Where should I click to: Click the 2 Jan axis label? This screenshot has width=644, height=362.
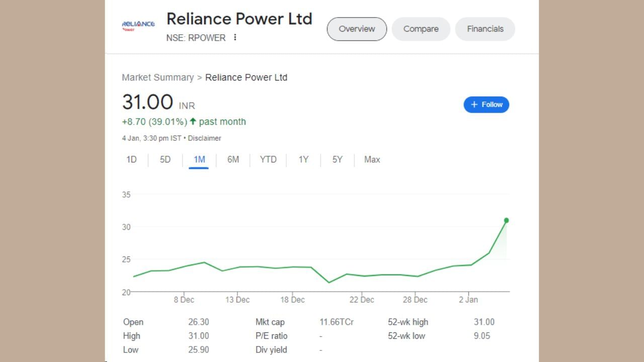tap(468, 300)
